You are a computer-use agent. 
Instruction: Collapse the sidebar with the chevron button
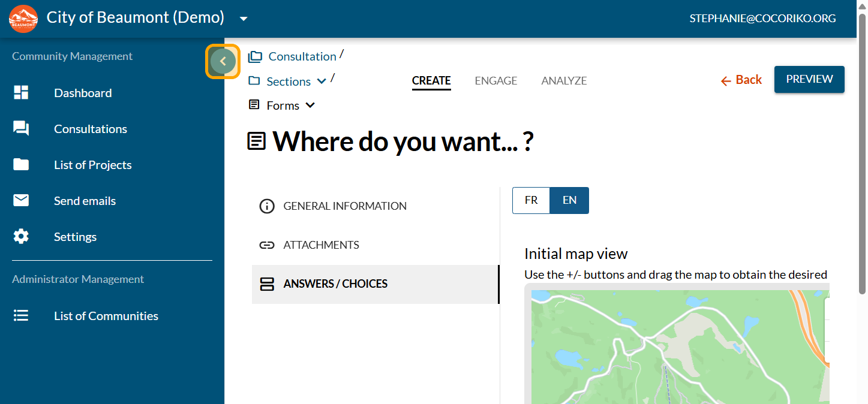pos(223,61)
